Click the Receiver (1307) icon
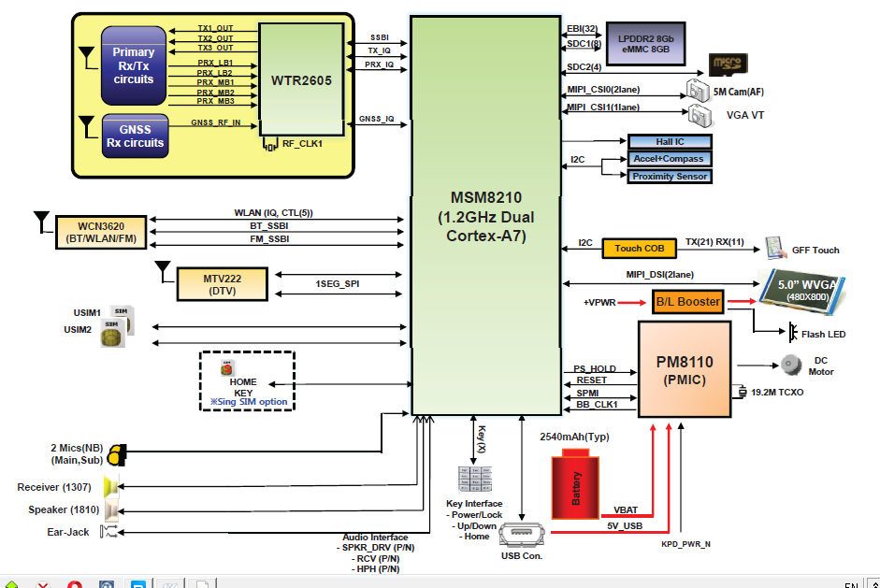 pyautogui.click(x=111, y=487)
